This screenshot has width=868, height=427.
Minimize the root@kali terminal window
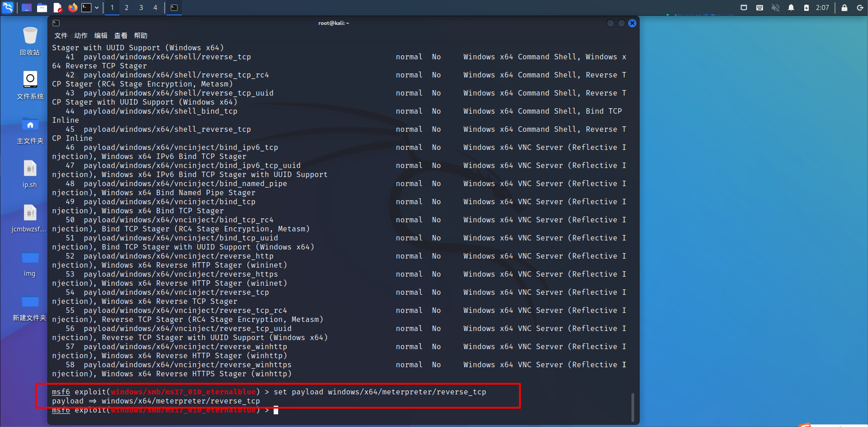[x=611, y=23]
